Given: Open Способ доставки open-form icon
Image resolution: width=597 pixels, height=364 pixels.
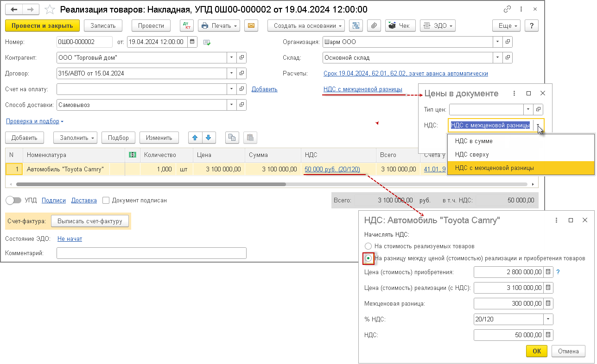Looking at the screenshot, I should pos(241,105).
